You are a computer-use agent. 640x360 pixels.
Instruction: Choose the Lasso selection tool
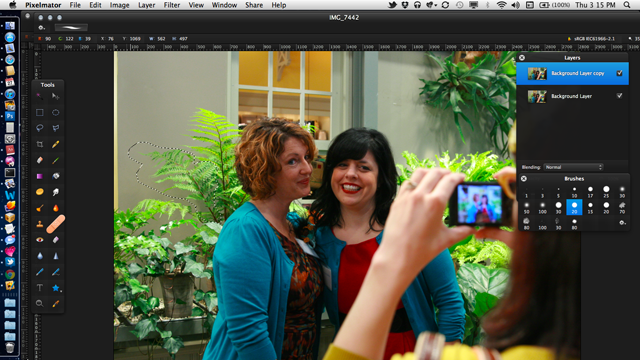(40, 128)
